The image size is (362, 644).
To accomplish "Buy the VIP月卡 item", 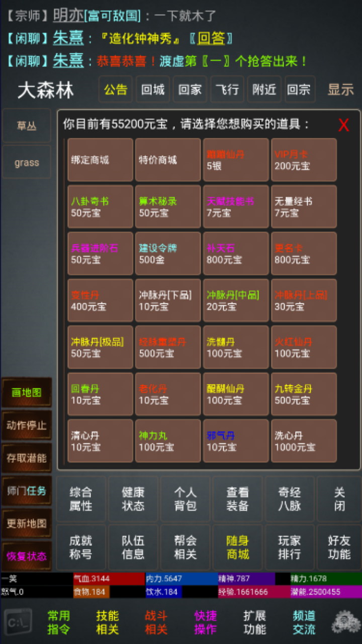I will [304, 160].
